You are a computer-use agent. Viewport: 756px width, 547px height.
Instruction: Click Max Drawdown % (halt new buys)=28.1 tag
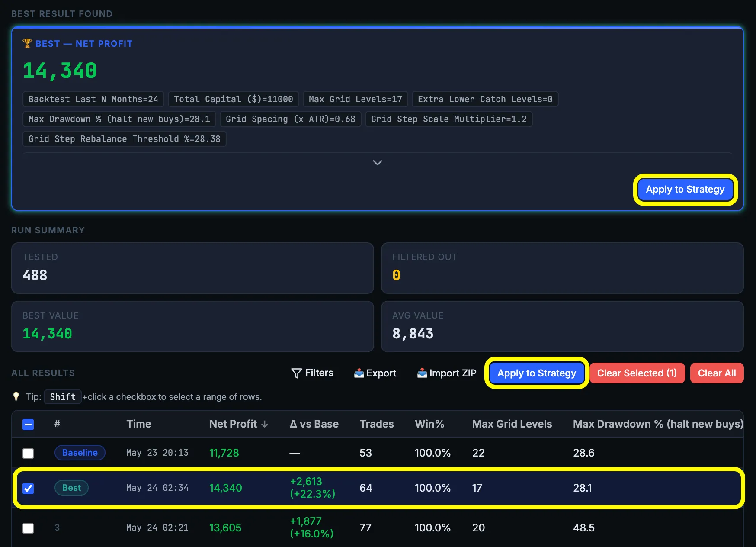click(119, 119)
